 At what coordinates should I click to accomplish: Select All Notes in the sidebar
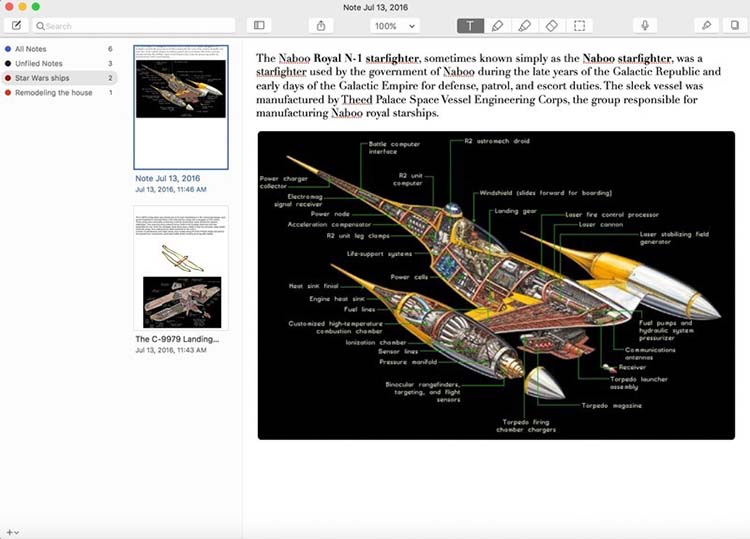pos(59,49)
